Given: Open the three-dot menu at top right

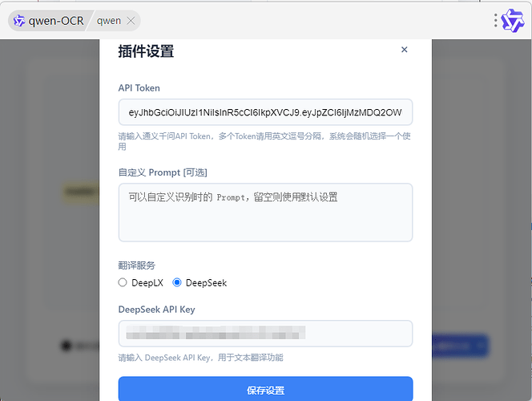Looking at the screenshot, I should tap(495, 20).
